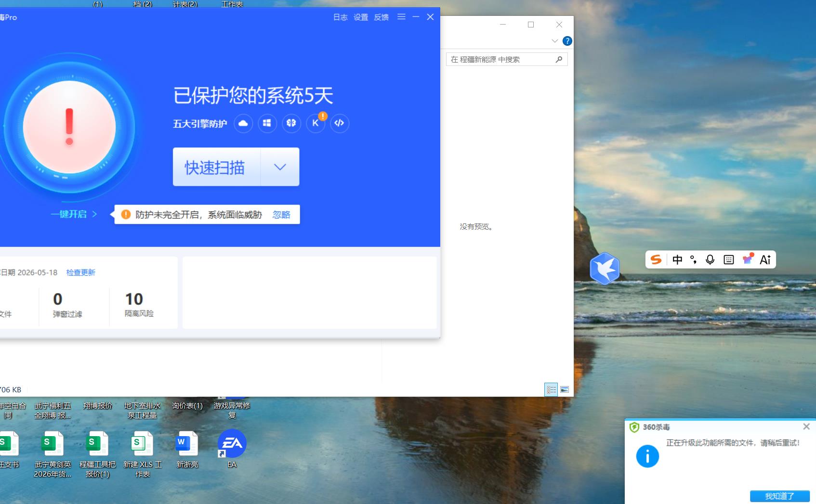Expand the quick scan dropdown arrow
Viewport: 816px width, 504px height.
(x=280, y=167)
